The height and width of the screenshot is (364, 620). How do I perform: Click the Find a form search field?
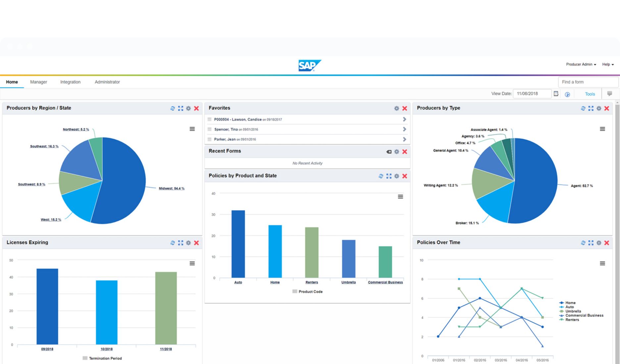pos(588,82)
